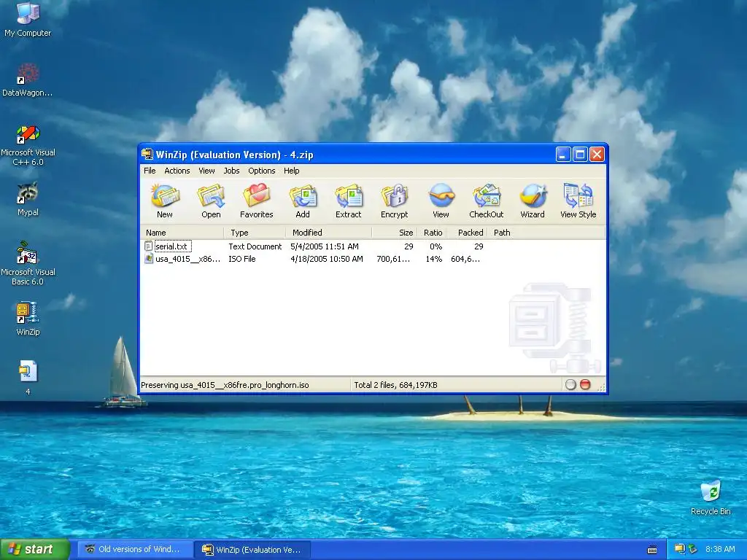
Task: Sort by the Name column header
Action: (x=182, y=233)
